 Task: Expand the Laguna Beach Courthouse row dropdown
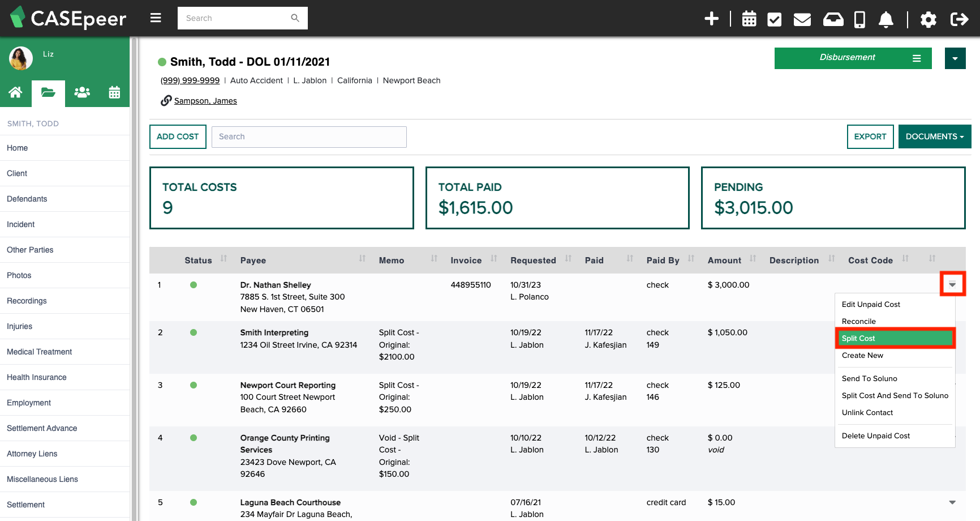[952, 502]
